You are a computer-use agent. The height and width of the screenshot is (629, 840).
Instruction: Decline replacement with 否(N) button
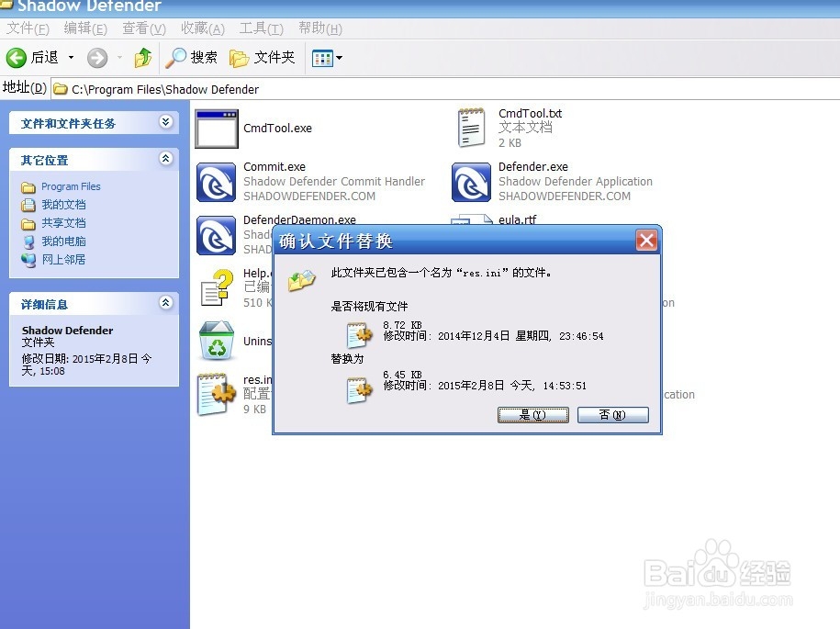(613, 415)
